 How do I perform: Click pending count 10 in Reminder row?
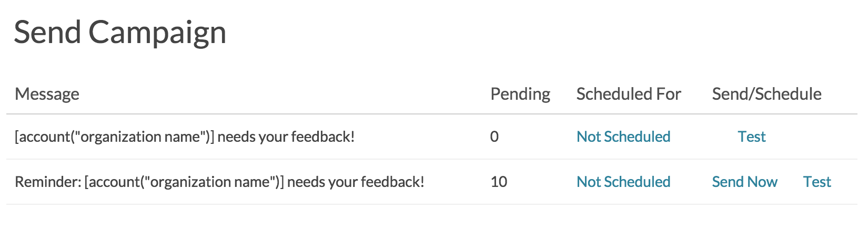coord(499,182)
